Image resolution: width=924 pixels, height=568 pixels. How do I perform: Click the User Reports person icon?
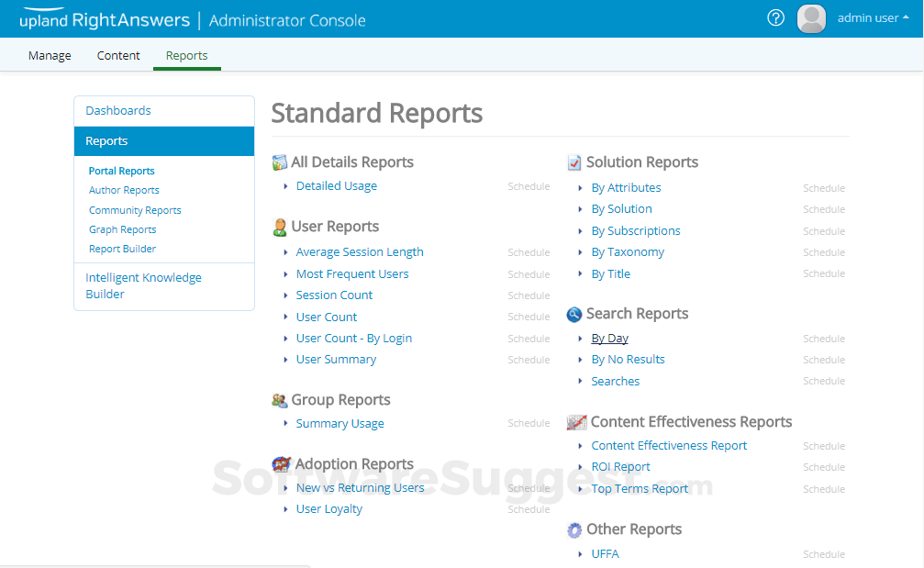point(280,227)
